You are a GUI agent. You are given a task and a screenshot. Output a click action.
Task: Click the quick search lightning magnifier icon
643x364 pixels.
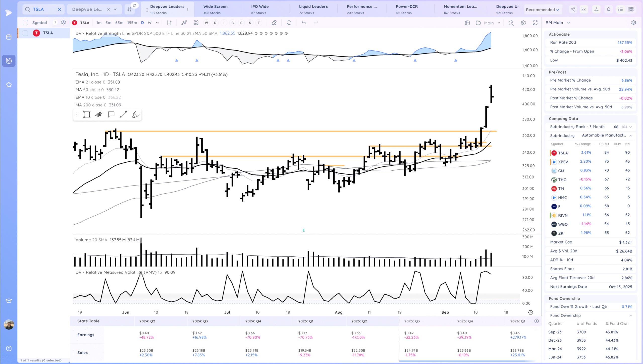[511, 23]
